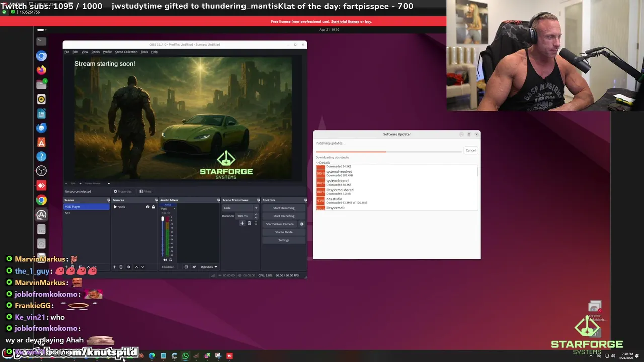
Task: Select obs-studio row in update list
Action: point(396,200)
